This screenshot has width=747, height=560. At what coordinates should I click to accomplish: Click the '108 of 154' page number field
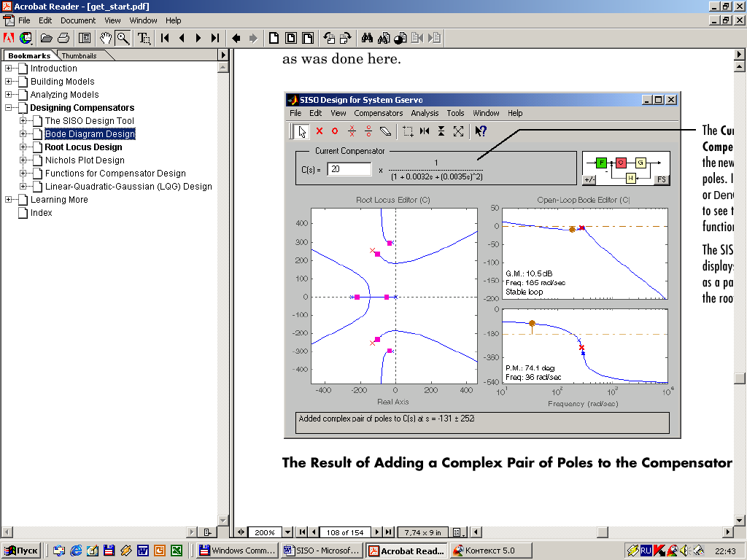[x=345, y=532]
